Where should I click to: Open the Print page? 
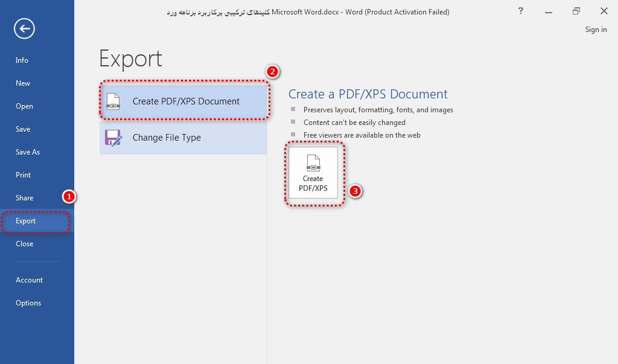24,175
